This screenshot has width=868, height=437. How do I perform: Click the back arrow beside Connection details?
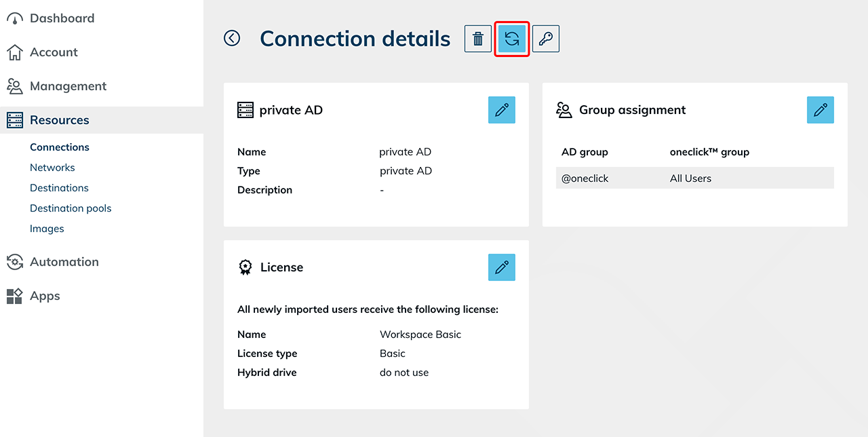tap(232, 39)
